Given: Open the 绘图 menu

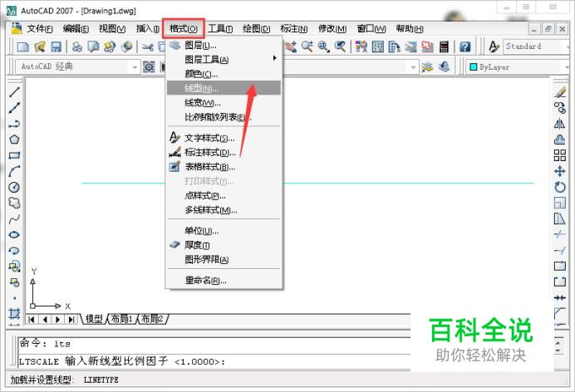Looking at the screenshot, I should pos(256,28).
